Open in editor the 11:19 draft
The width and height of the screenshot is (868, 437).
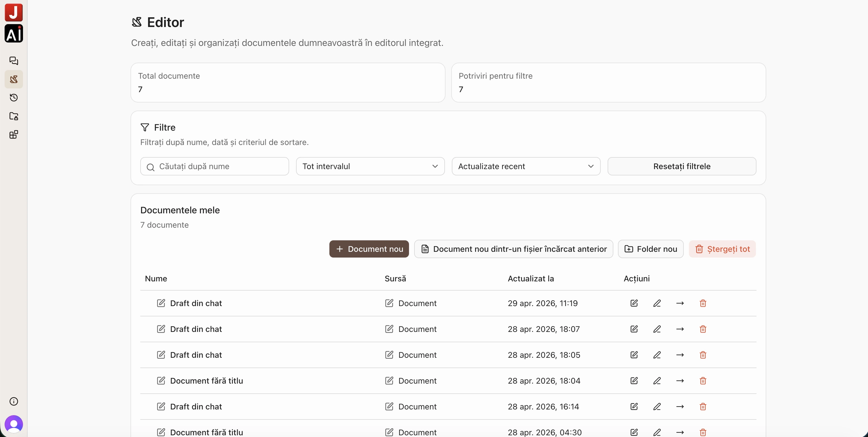tap(634, 303)
